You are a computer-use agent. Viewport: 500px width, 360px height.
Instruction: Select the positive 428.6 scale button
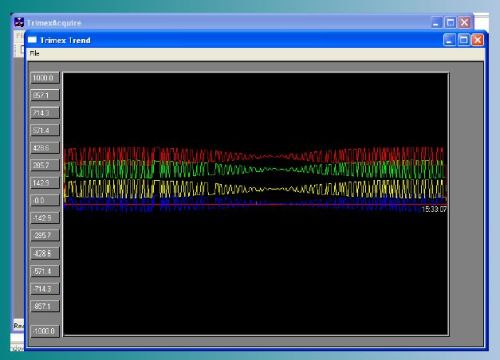click(x=45, y=148)
